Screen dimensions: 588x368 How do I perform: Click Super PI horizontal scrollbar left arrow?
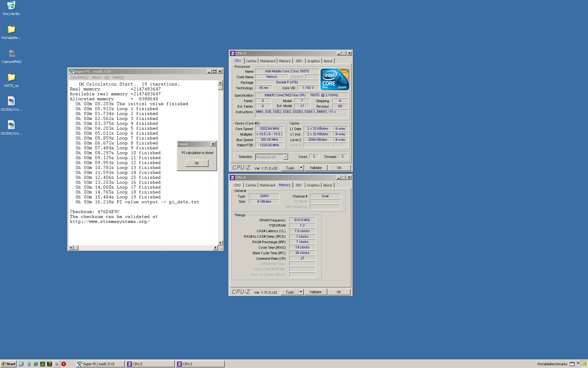pyautogui.click(x=71, y=247)
